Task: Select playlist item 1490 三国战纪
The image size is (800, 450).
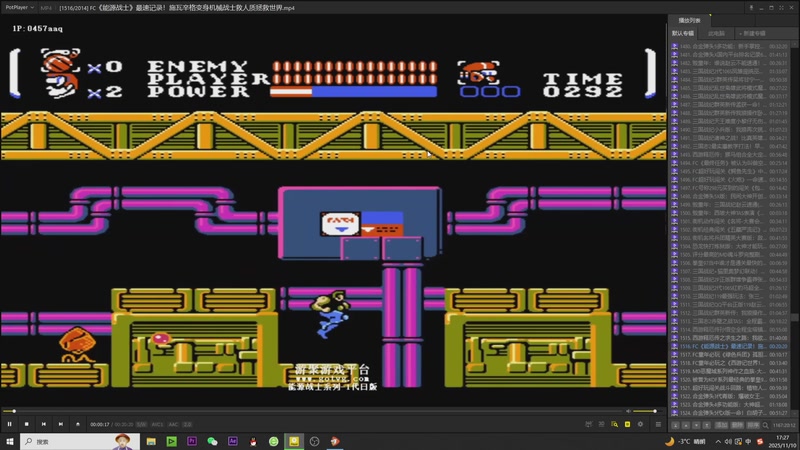Action: click(730, 130)
